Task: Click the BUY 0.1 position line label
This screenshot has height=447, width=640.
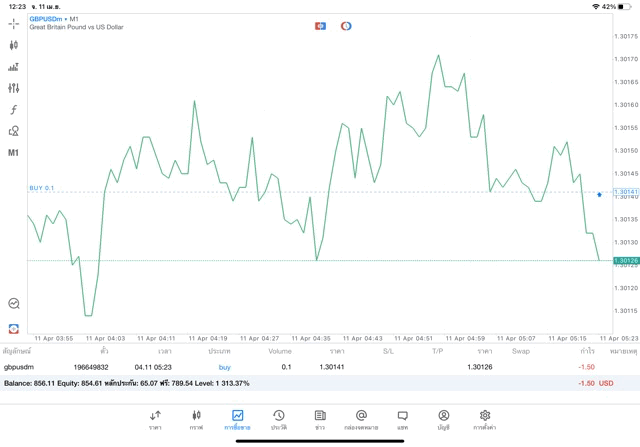Action: tap(42, 188)
